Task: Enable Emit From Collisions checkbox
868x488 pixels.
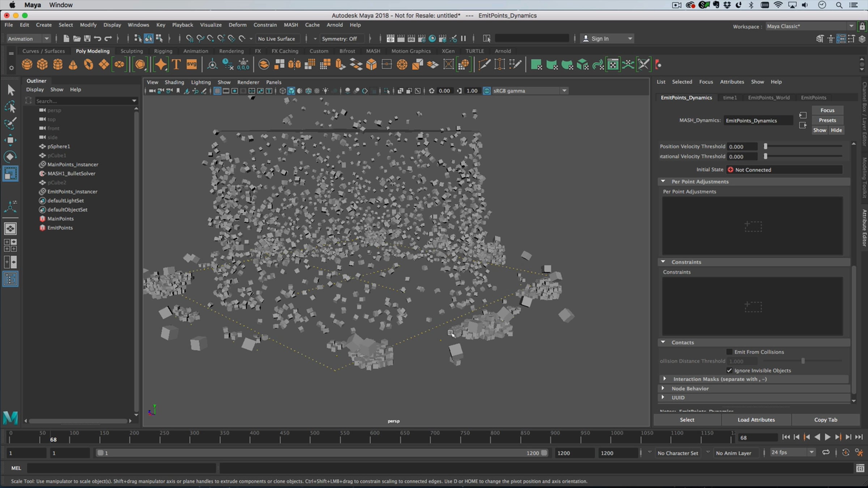Action: [x=729, y=352]
